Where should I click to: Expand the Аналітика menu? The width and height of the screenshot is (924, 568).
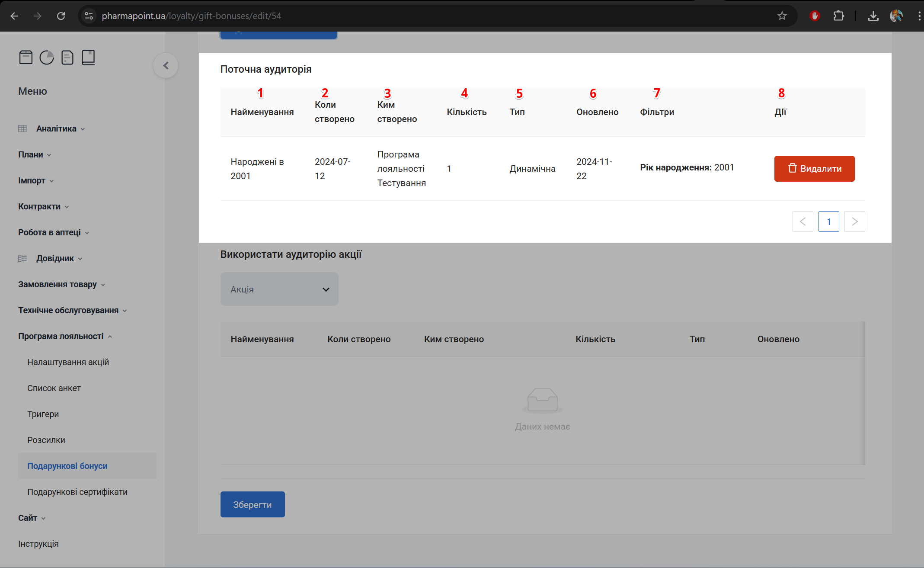coord(56,128)
